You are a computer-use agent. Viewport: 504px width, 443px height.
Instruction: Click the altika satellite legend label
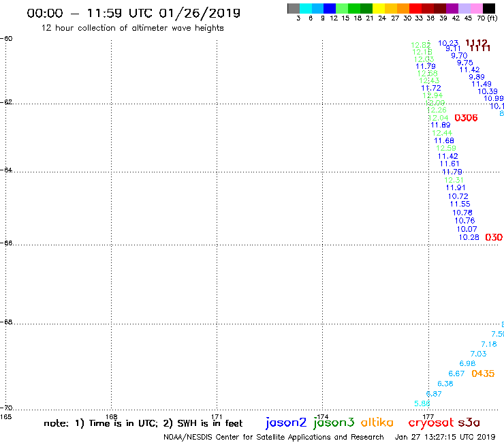pyautogui.click(x=377, y=423)
